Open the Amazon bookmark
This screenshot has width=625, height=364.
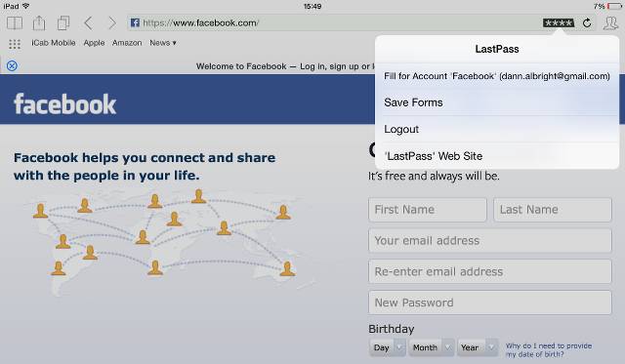(127, 43)
